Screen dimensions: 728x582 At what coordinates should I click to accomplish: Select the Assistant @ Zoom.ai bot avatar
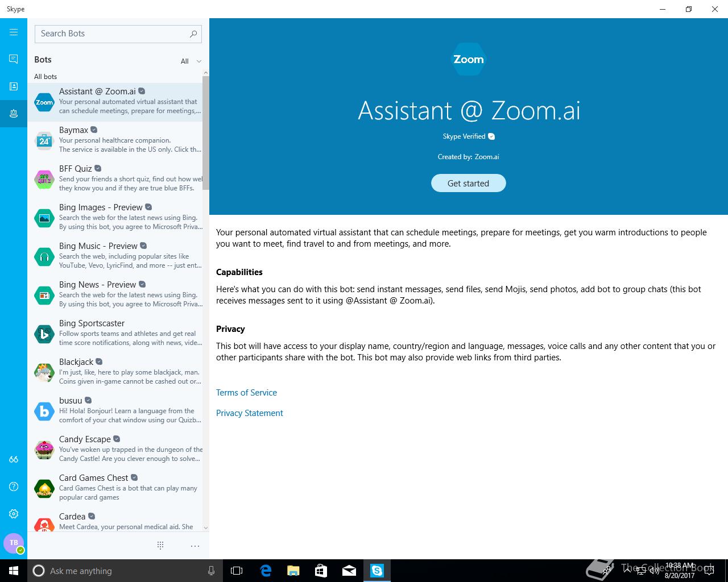coord(44,102)
